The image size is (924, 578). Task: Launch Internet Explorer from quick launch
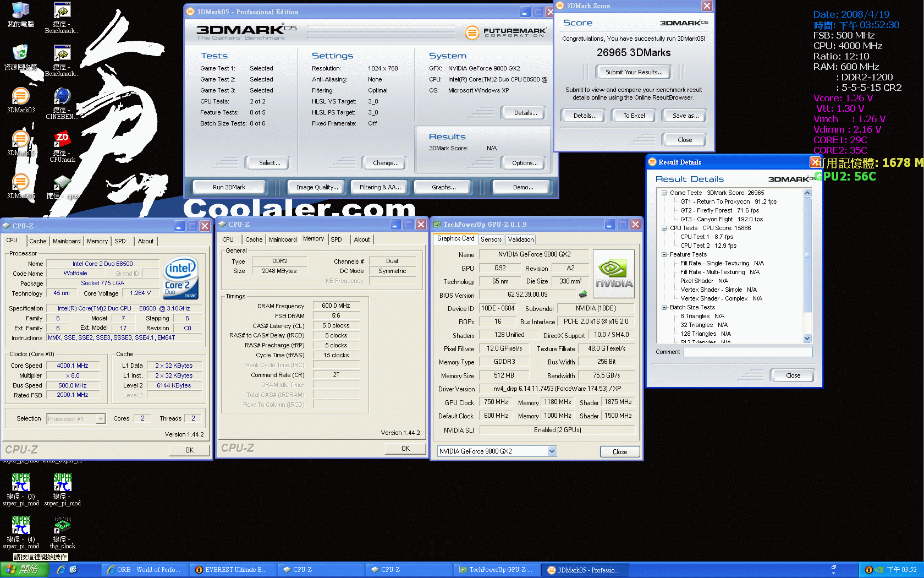click(61, 570)
